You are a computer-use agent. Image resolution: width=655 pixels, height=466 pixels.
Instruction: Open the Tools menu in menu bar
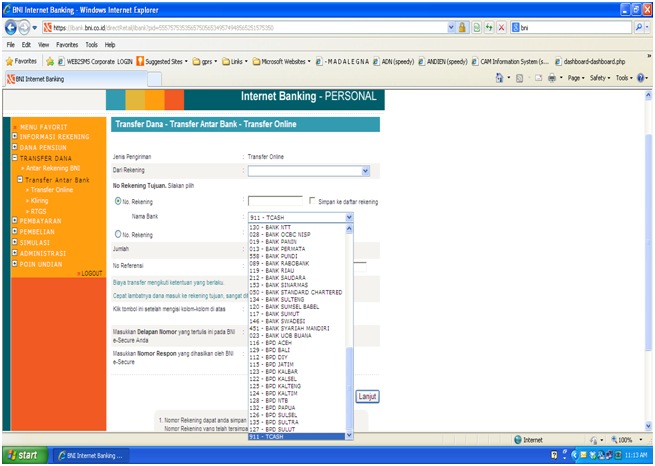click(91, 45)
